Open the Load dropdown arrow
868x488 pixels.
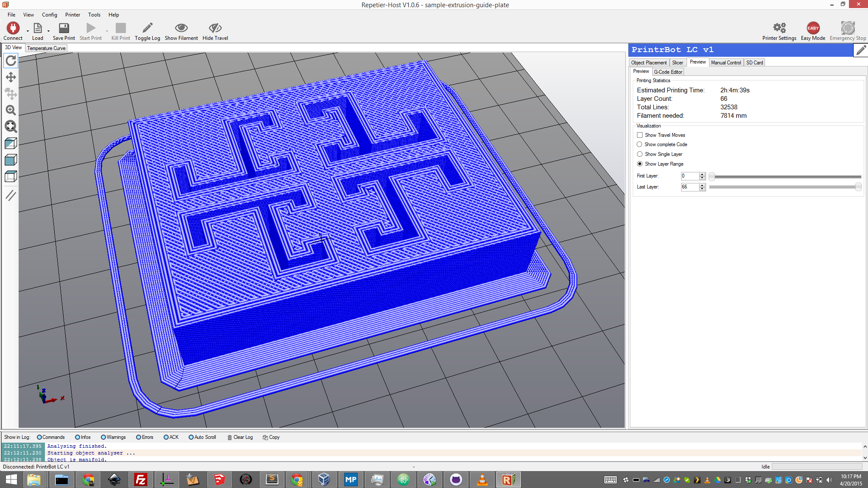(x=48, y=31)
